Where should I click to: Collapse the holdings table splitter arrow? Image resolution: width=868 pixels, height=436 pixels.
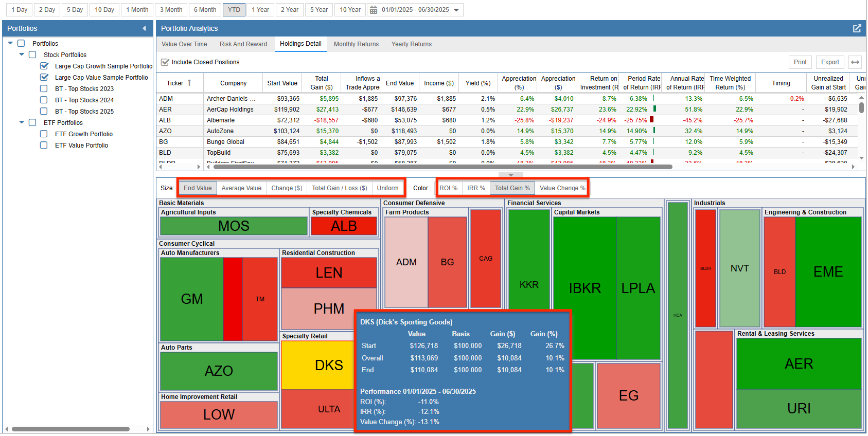click(x=511, y=175)
